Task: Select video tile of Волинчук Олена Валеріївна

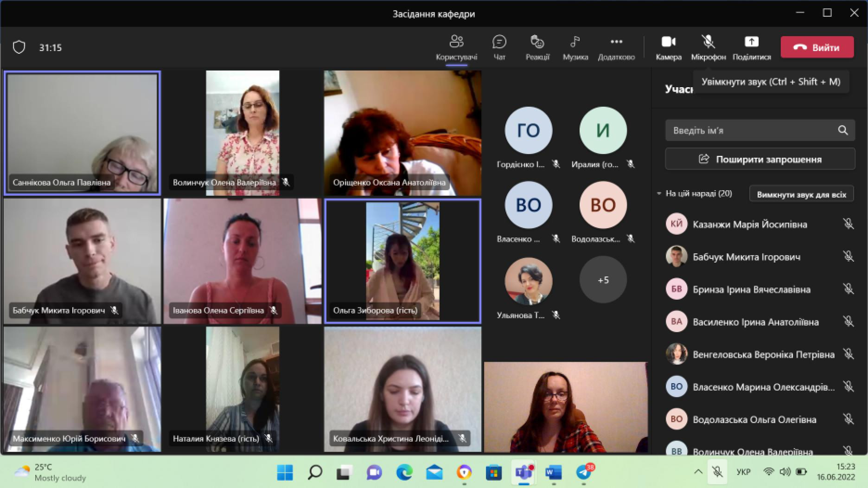Action: click(x=243, y=133)
